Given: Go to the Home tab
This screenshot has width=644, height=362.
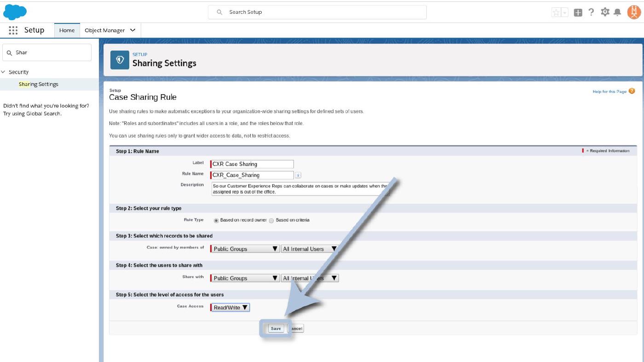Looking at the screenshot, I should tap(67, 30).
